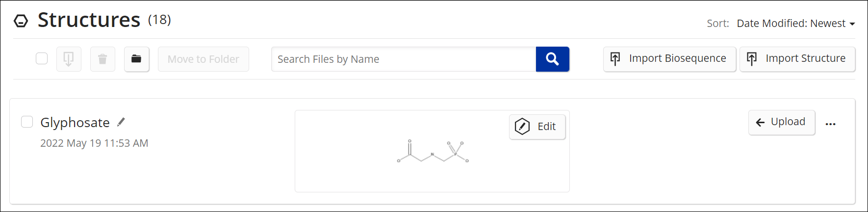Click the Move to Folder button

point(204,59)
